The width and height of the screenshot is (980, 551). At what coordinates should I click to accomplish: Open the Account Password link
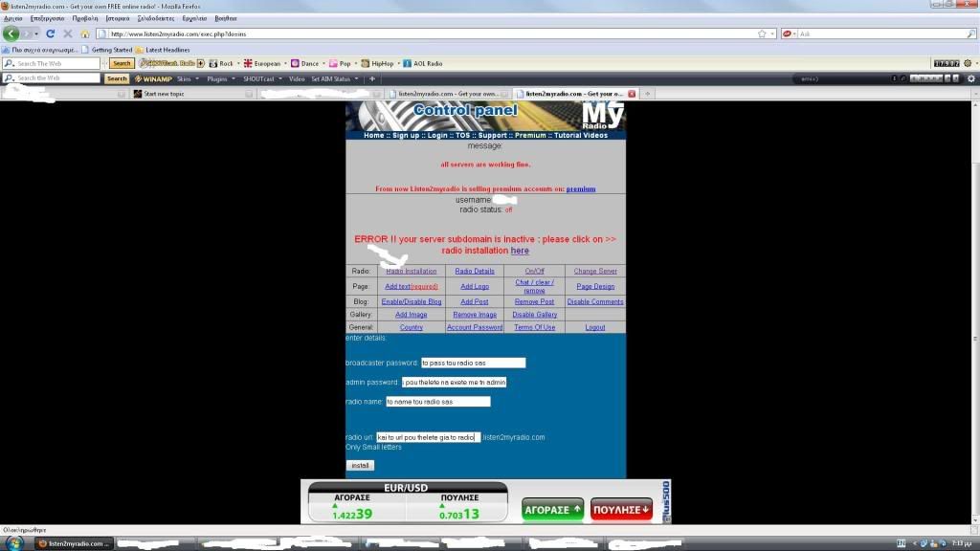click(474, 327)
